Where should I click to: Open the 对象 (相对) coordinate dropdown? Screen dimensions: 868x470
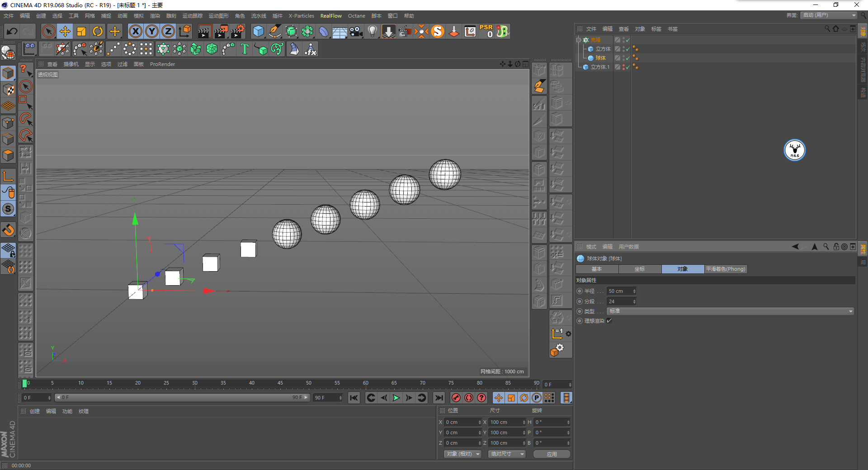point(462,454)
